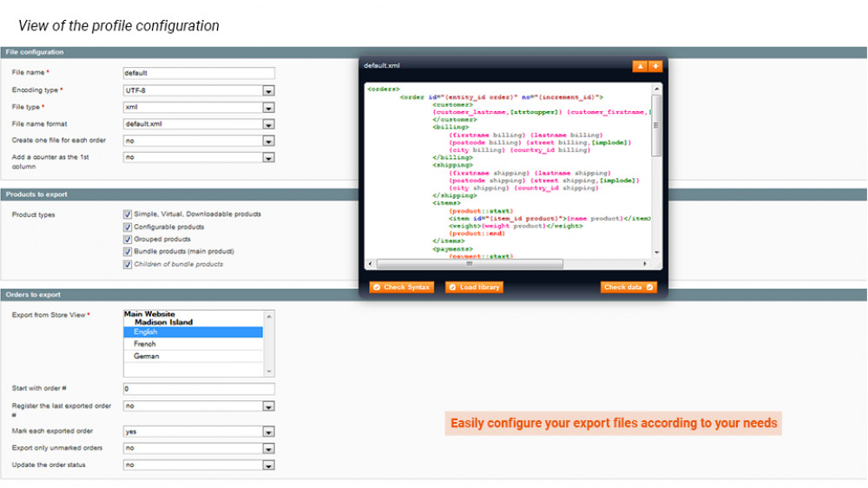Toggle Grouped products checkbox

click(128, 240)
